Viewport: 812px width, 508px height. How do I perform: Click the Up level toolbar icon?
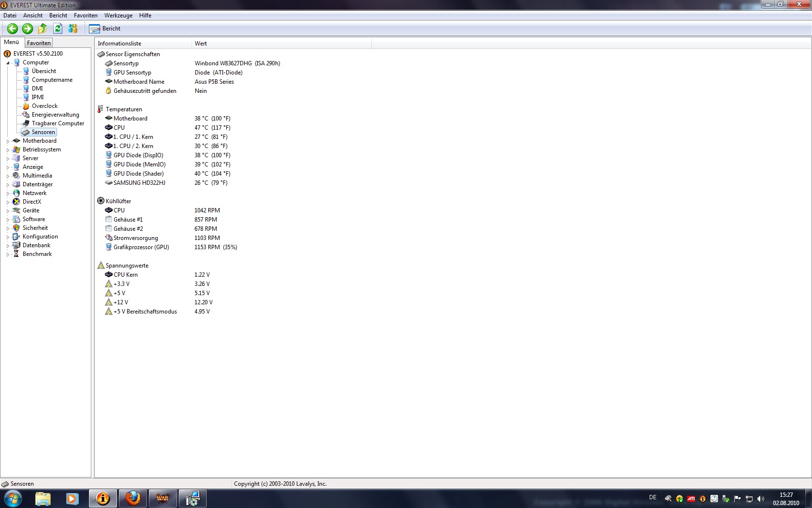pyautogui.click(x=43, y=29)
